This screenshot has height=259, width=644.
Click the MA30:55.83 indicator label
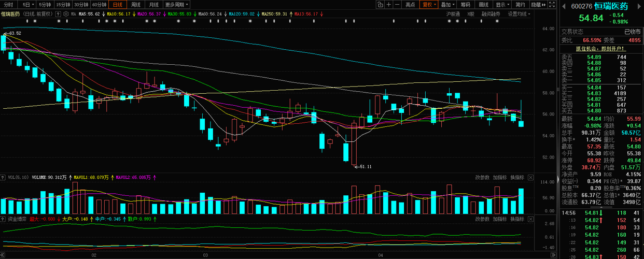coord(180,14)
